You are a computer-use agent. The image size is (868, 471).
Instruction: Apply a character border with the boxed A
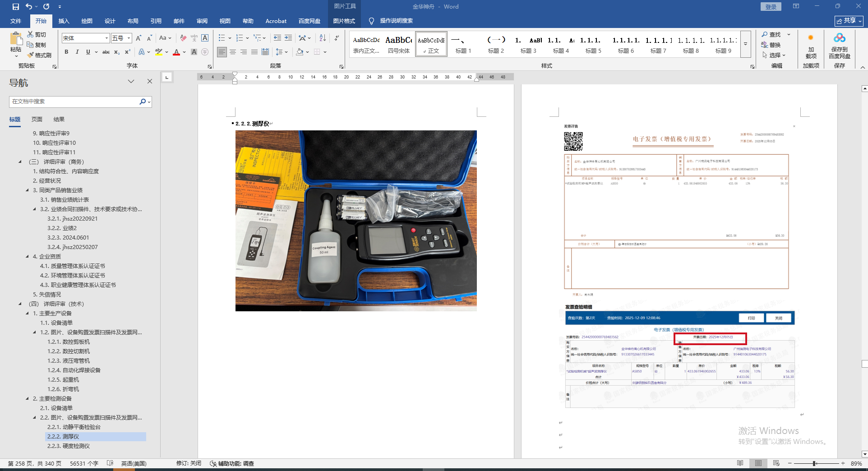205,38
